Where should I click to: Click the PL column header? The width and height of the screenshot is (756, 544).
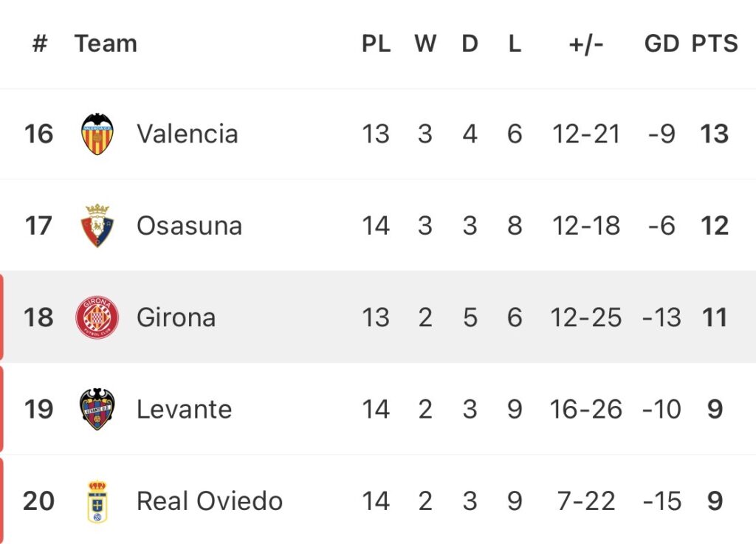(376, 44)
